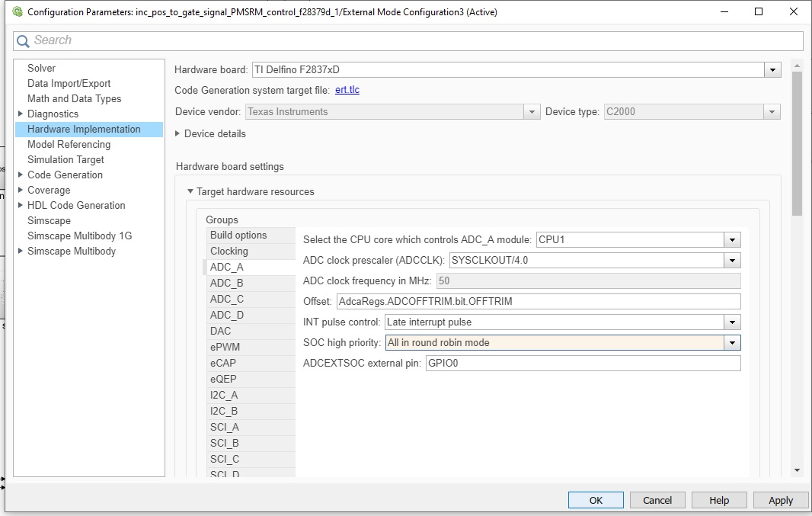Select the ADC_B group tab
Viewport: 812px width, 516px height.
226,284
